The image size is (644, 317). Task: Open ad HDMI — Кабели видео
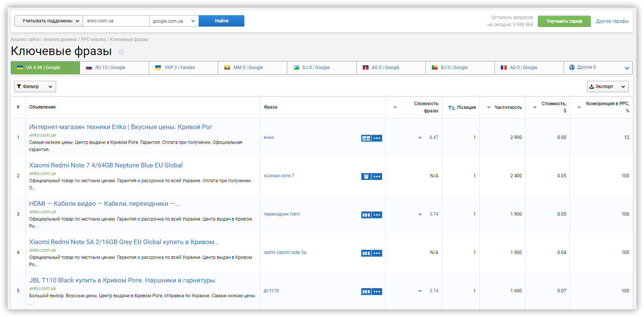(105, 204)
